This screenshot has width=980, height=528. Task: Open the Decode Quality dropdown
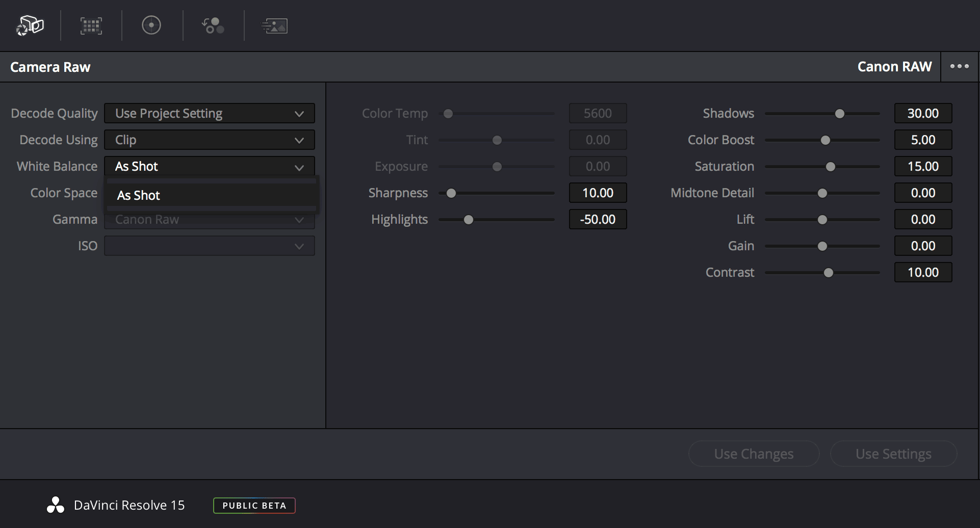[210, 113]
